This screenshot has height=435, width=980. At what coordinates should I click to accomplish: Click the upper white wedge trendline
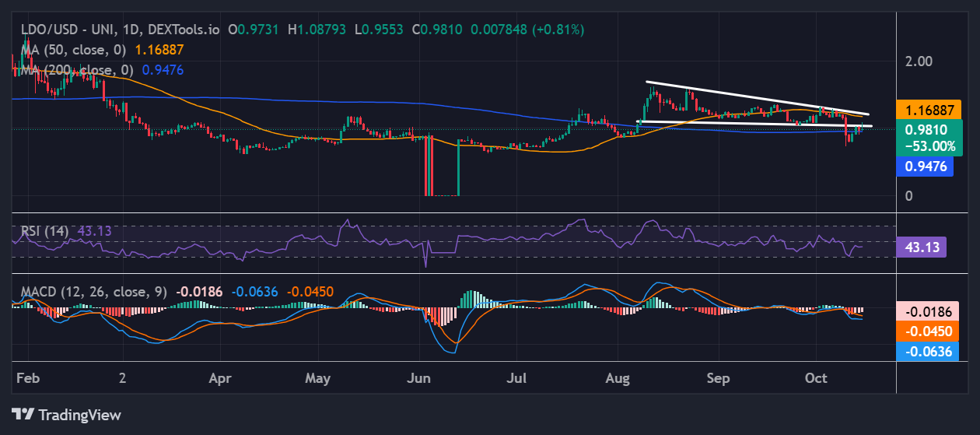[754, 97]
